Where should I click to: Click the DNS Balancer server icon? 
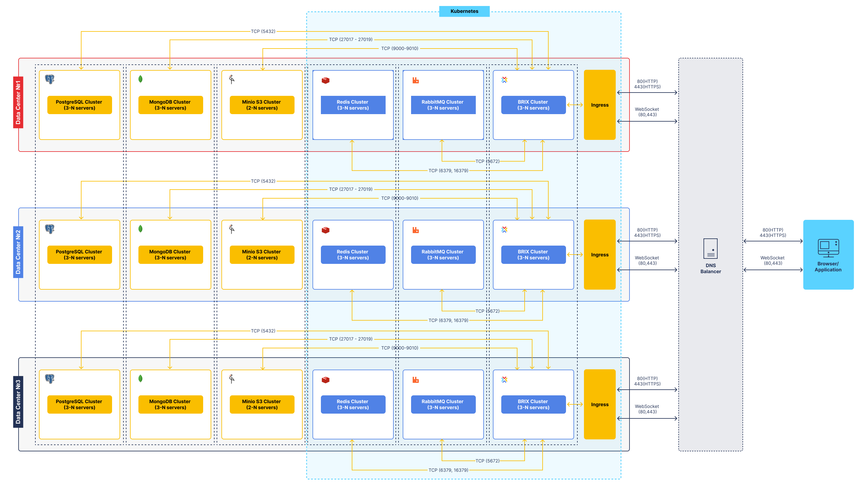click(710, 249)
